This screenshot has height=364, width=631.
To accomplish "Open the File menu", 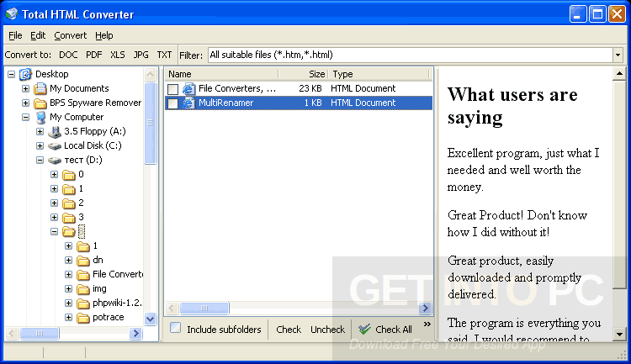I will coord(15,35).
